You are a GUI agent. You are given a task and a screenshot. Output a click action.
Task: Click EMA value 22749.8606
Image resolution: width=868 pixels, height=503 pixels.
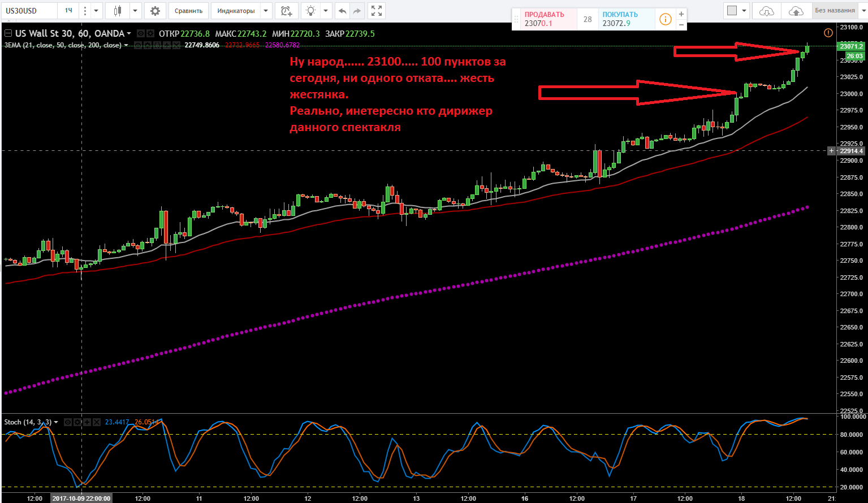[x=202, y=45]
